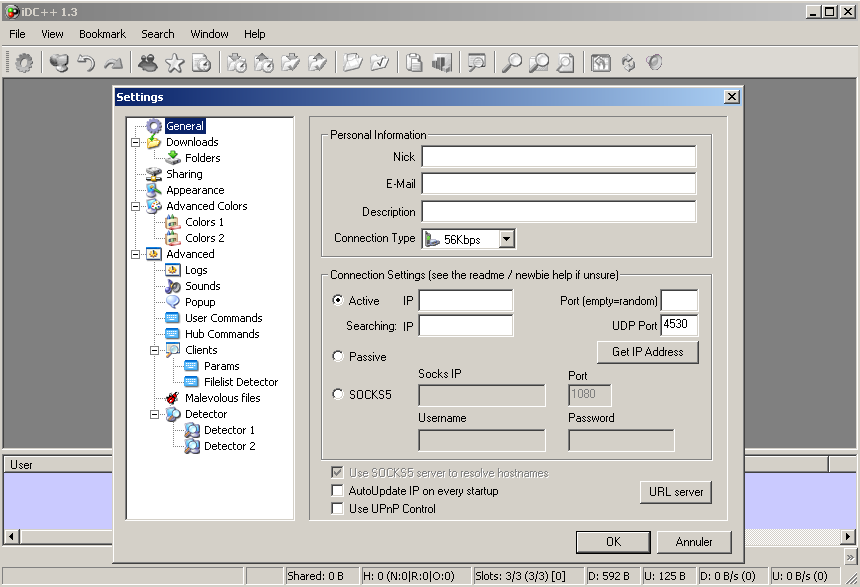Open the Help menu
The height and width of the screenshot is (587, 860).
pos(254,34)
